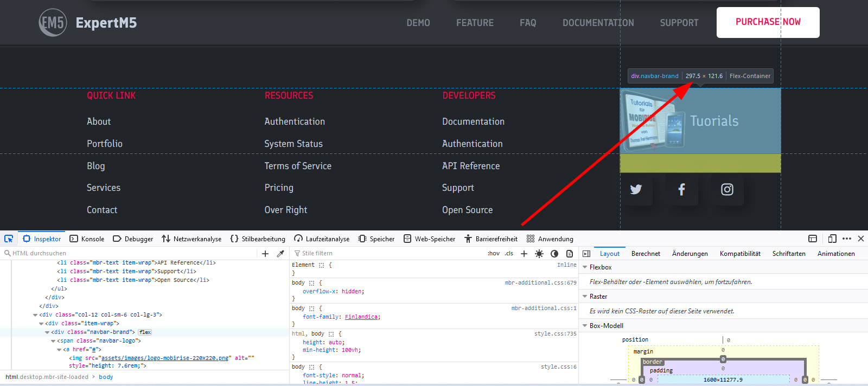Toggle dark color scheme simulation

[x=554, y=254]
